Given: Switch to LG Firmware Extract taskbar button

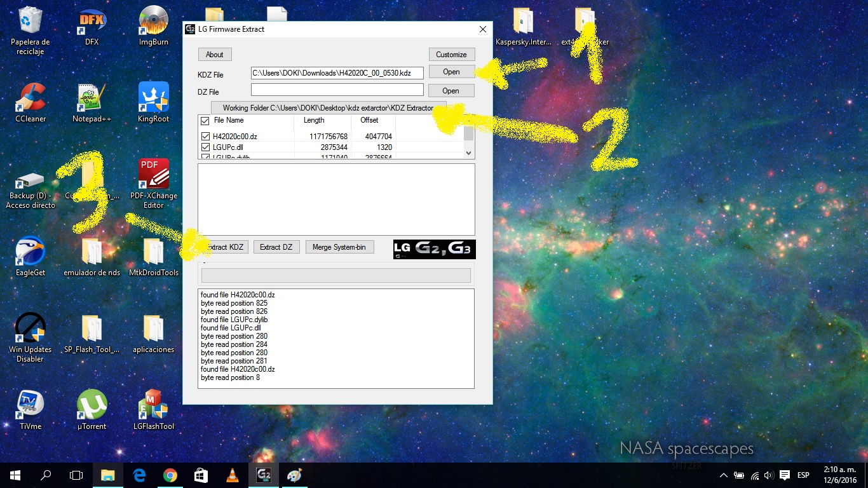Looking at the screenshot, I should [263, 475].
